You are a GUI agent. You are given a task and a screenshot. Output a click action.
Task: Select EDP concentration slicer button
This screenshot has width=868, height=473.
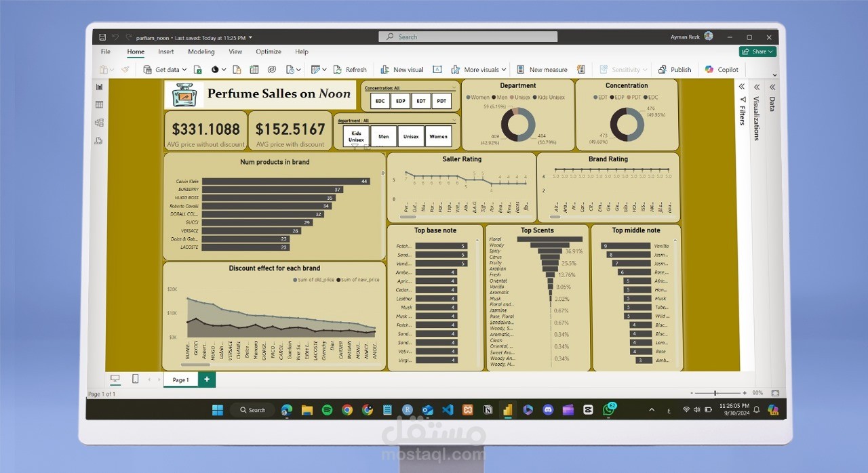click(401, 101)
